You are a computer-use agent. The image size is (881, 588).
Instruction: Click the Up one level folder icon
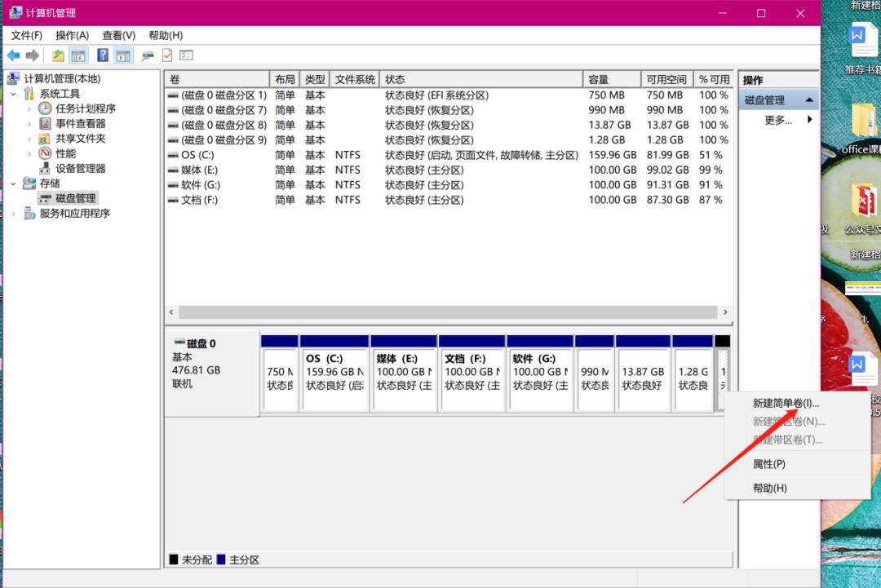tap(58, 55)
